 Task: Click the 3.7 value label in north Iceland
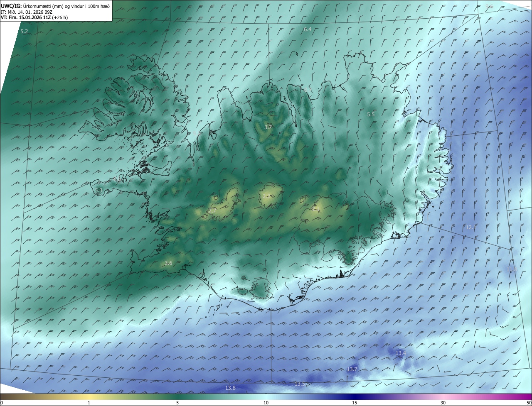point(268,127)
